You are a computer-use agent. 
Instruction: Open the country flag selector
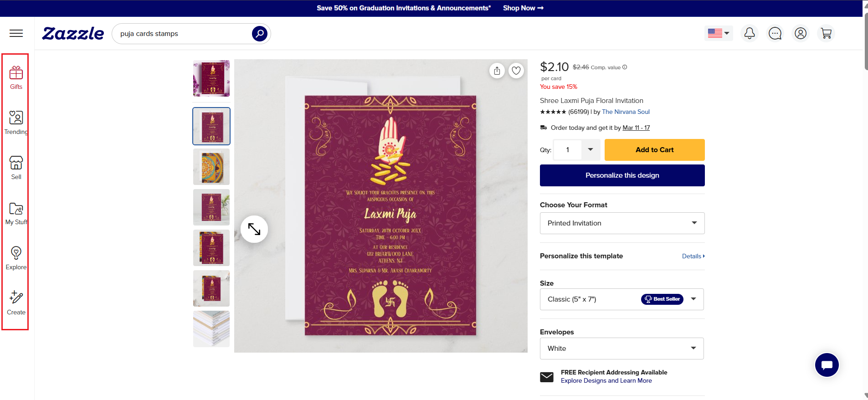pyautogui.click(x=719, y=33)
